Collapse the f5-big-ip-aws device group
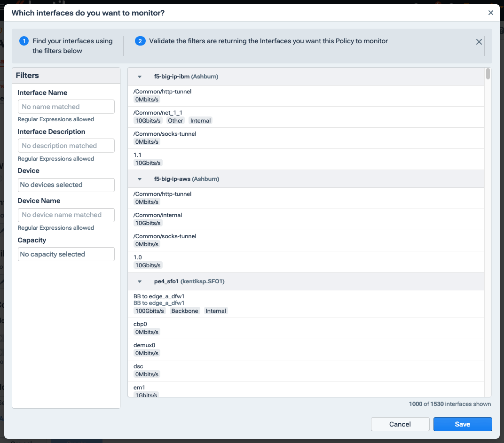Image resolution: width=504 pixels, height=443 pixels. (139, 179)
